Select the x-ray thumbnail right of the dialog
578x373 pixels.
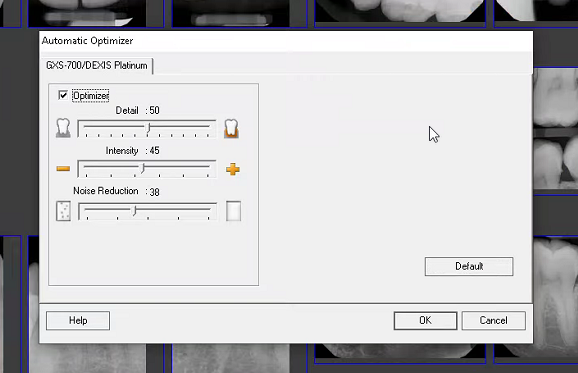(556, 132)
